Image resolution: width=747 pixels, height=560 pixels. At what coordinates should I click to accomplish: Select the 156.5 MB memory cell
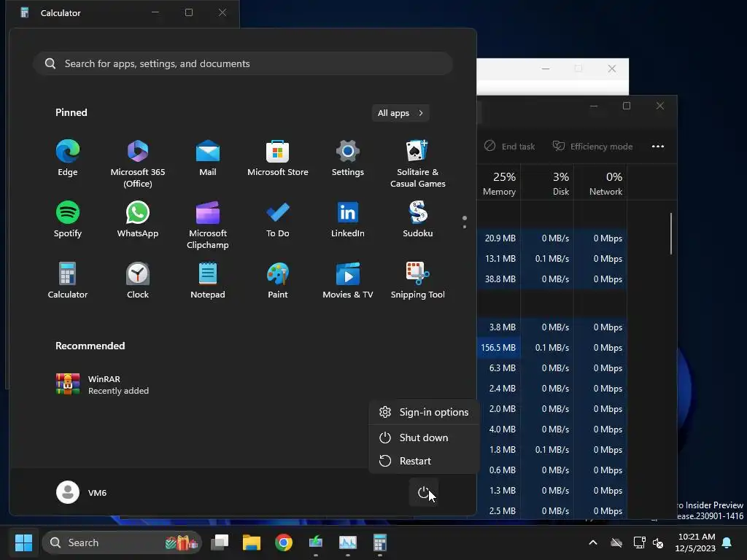click(x=499, y=348)
